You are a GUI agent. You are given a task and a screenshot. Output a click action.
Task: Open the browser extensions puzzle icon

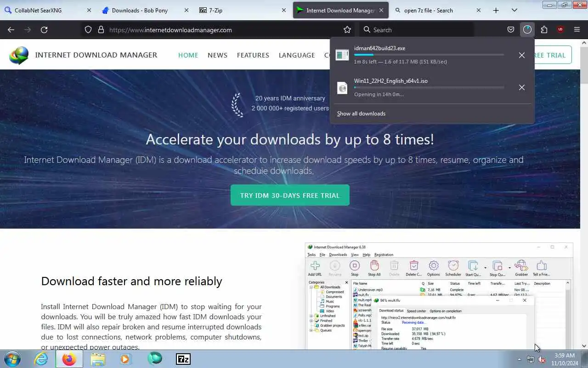pos(544,29)
